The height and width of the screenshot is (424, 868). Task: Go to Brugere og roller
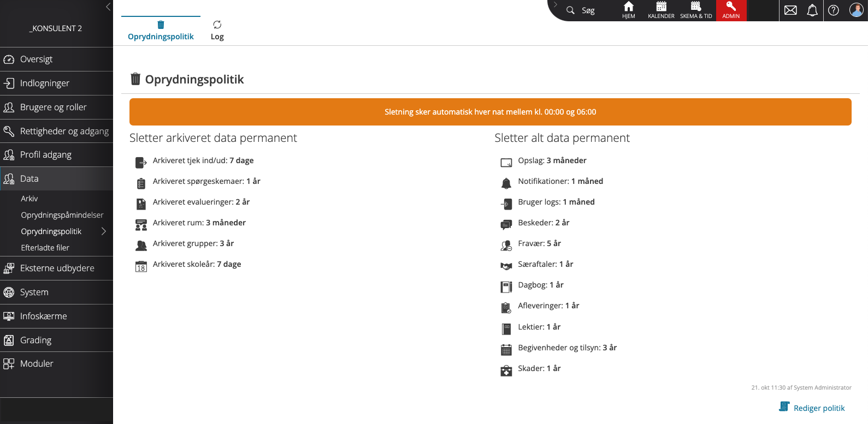(56, 107)
